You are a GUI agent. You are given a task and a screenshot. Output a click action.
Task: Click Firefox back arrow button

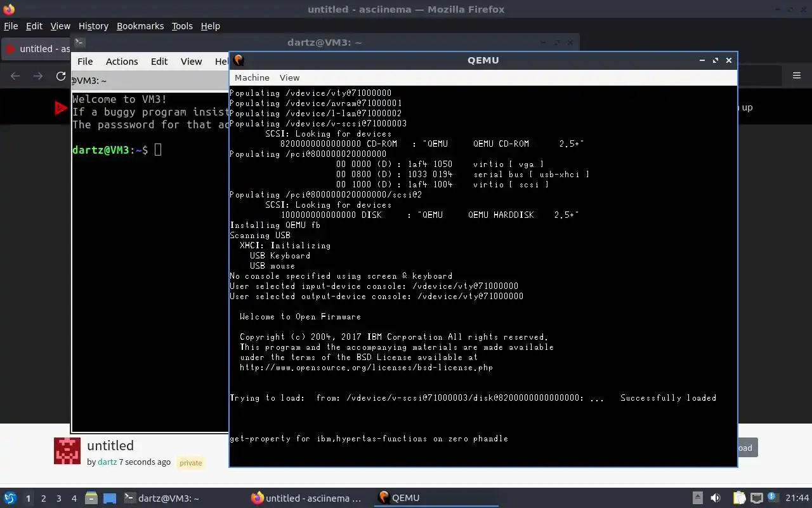[15, 76]
